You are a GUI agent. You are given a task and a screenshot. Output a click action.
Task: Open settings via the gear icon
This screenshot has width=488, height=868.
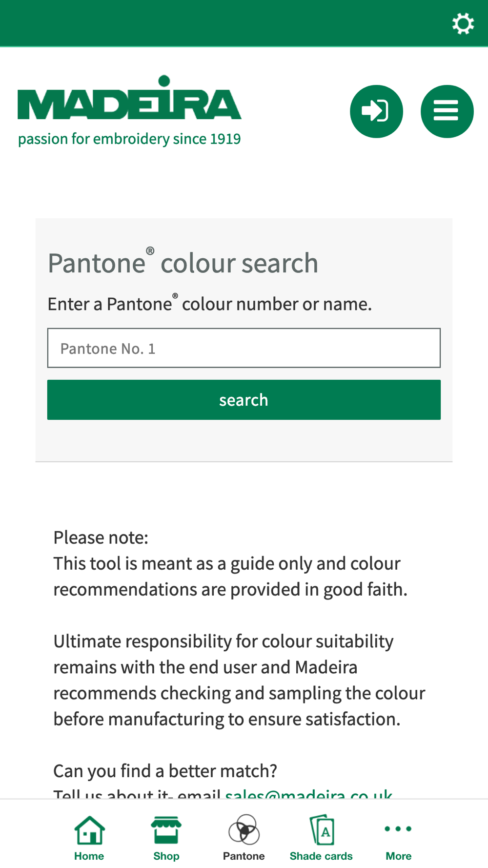463,23
